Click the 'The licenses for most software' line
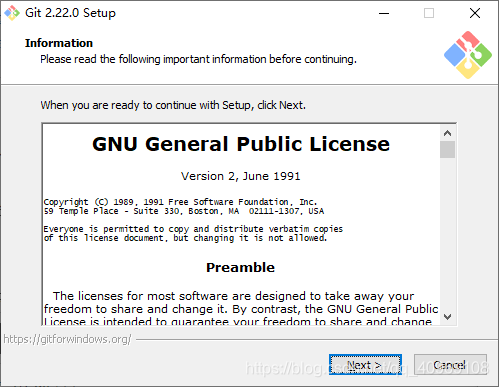 click(233, 296)
